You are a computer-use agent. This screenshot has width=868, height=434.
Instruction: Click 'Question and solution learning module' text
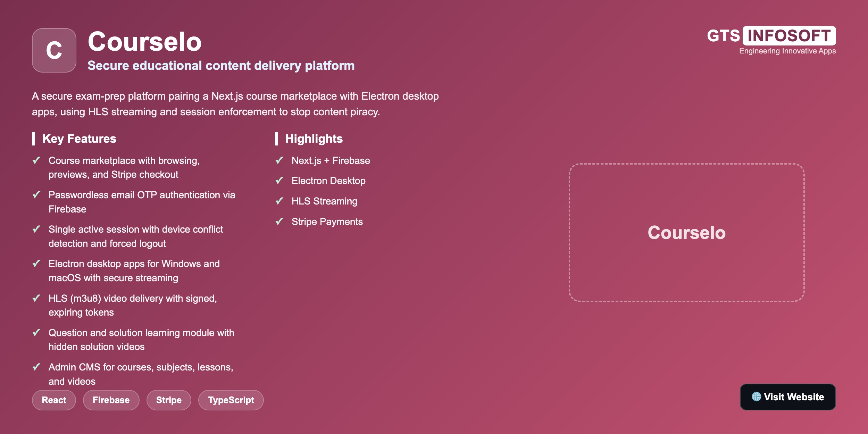coord(141,340)
